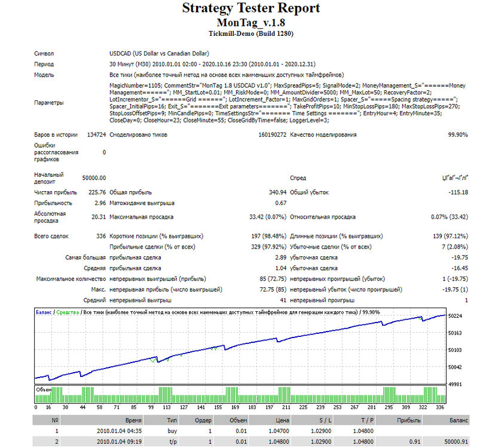Click short positions value 197 (98.48%)
The width and height of the screenshot is (477, 448).
(x=268, y=236)
